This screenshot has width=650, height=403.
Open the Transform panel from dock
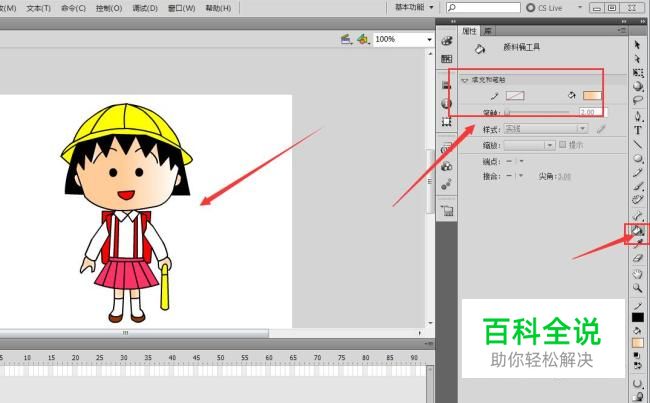[x=446, y=122]
